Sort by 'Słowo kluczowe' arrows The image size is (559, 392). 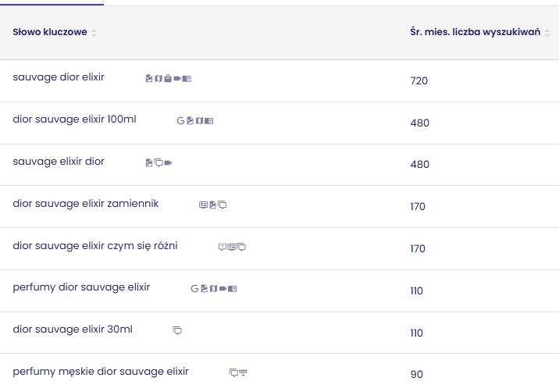pos(94,33)
